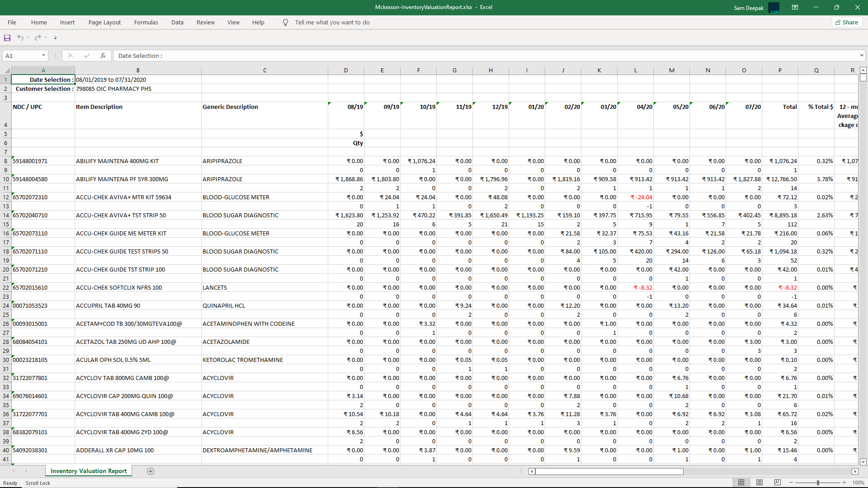The height and width of the screenshot is (488, 868).
Task: Select the total cell ₹12,766.50
Action: 780,179
